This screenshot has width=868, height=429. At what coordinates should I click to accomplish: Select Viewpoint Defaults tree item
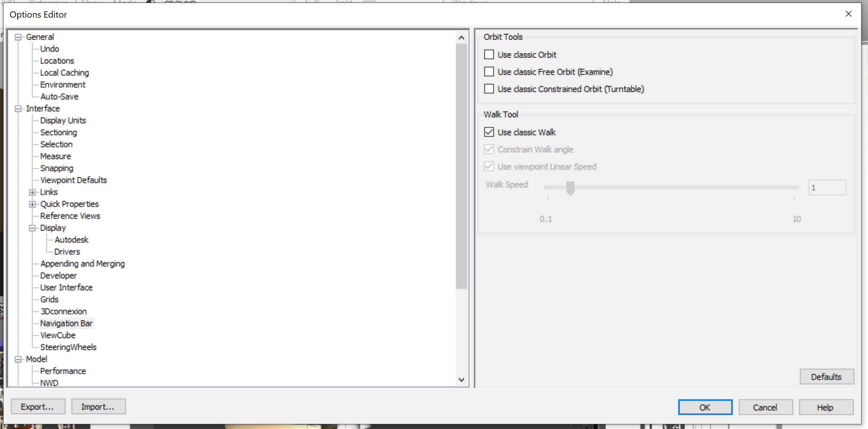(x=73, y=180)
